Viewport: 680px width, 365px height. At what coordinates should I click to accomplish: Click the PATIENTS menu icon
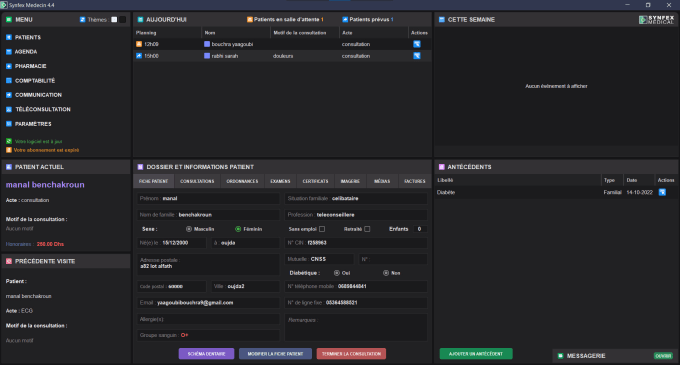(x=9, y=37)
